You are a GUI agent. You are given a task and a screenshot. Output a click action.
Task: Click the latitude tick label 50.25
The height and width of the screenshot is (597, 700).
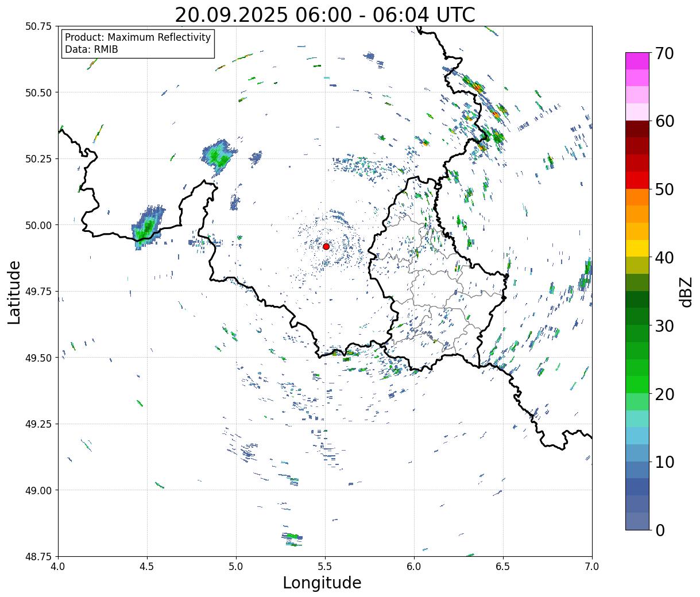pyautogui.click(x=38, y=159)
